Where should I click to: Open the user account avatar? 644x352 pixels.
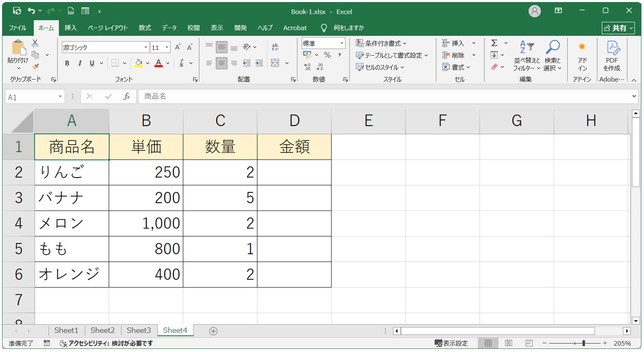[535, 11]
